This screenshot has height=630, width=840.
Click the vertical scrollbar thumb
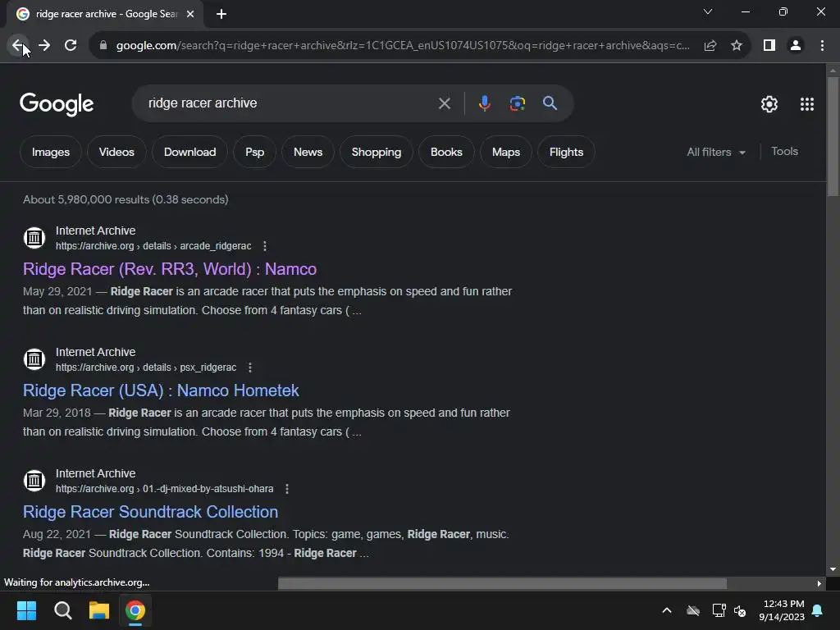[x=833, y=137]
